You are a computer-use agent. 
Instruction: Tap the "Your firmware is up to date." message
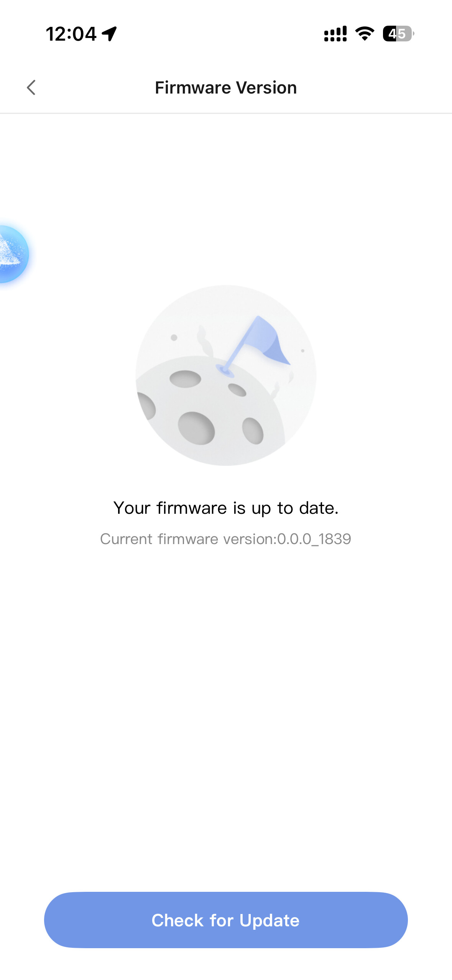pos(226,508)
